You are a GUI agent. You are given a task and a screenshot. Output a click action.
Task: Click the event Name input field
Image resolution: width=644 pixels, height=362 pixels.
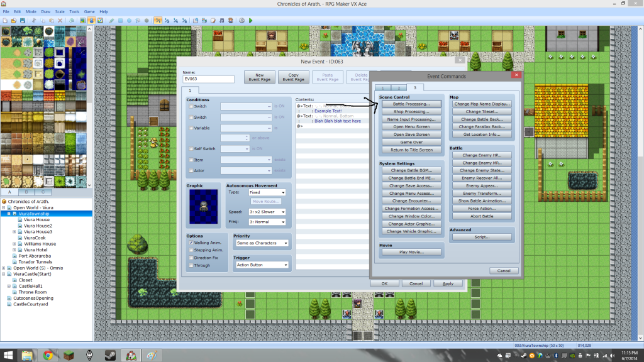210,80
